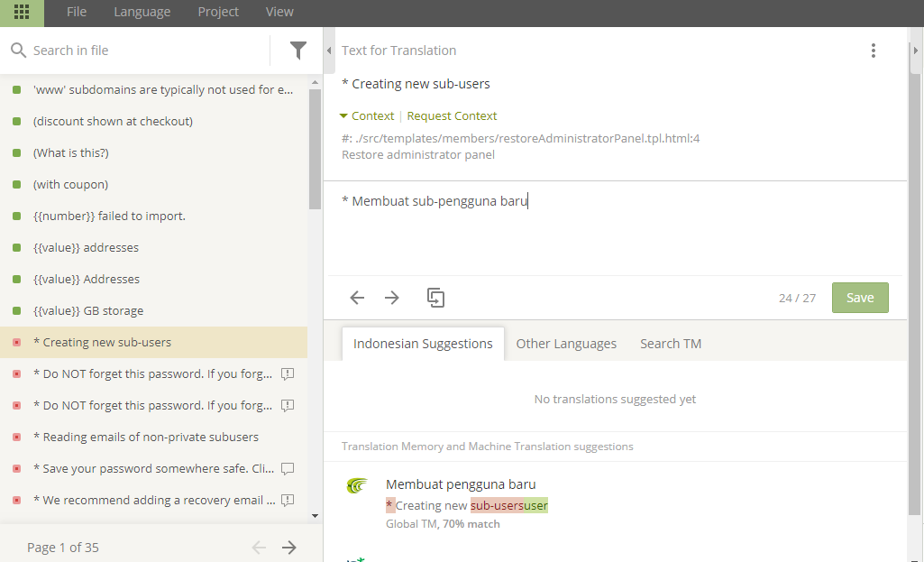Screen dimensions: 924x562
Task: Go to previous string arrow in editor
Action: (x=357, y=298)
